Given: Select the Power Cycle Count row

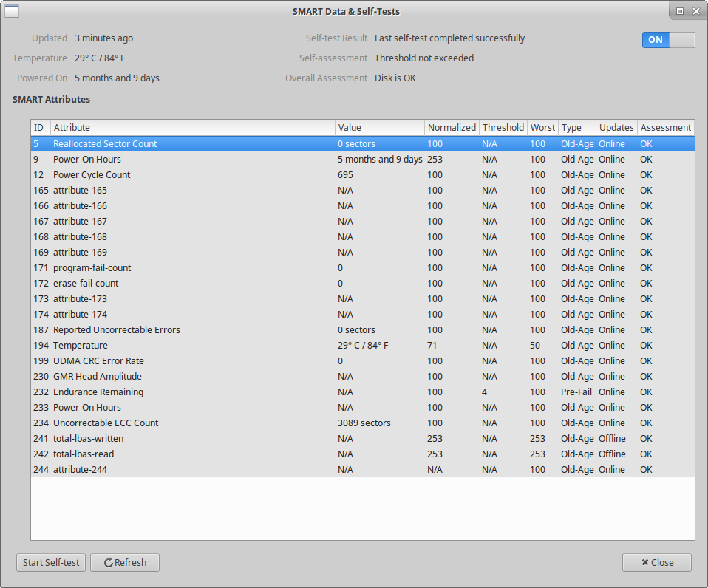Looking at the screenshot, I should 363,174.
